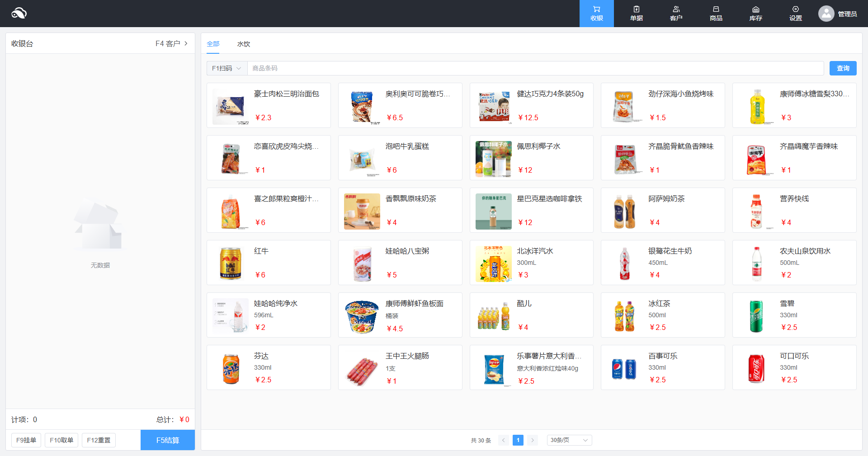Select page 1 in pagination
Image resolution: width=868 pixels, height=456 pixels.
pyautogui.click(x=518, y=440)
